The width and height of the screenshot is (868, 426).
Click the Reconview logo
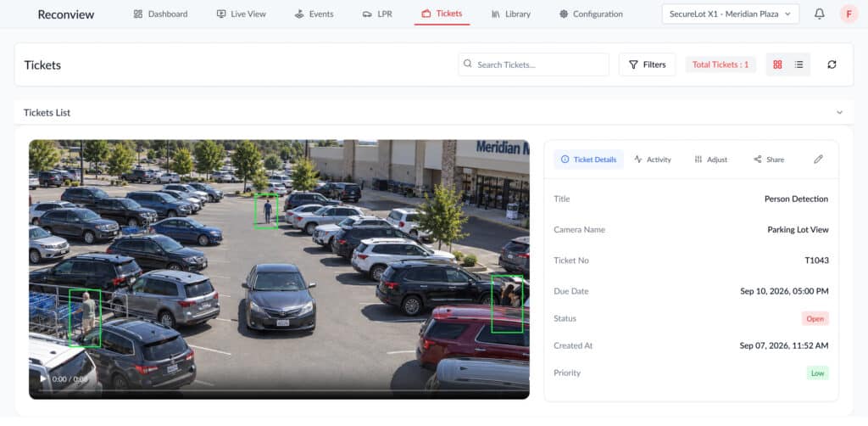(x=66, y=14)
